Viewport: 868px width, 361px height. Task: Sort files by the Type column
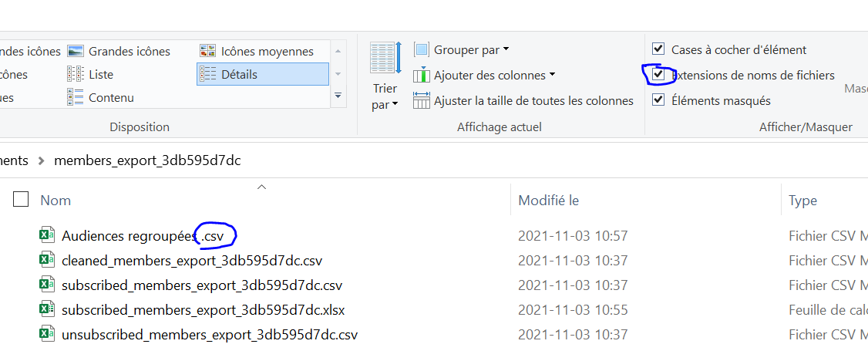802,201
